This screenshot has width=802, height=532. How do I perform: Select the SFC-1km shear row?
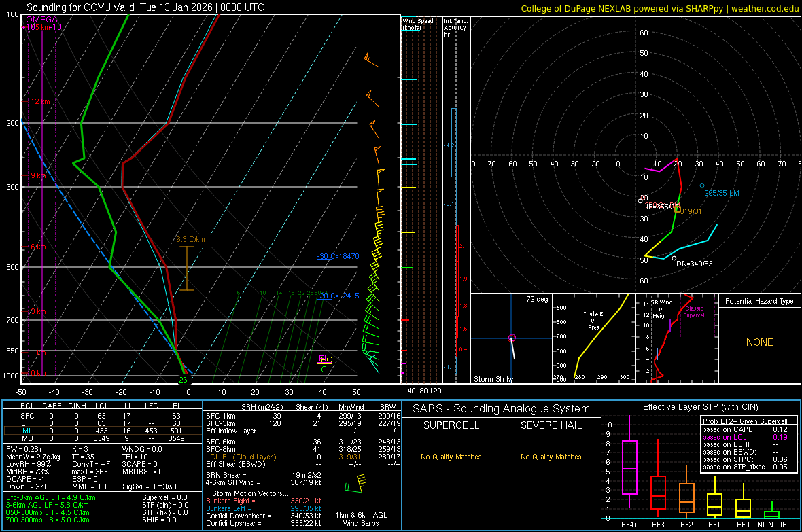coord(303,416)
